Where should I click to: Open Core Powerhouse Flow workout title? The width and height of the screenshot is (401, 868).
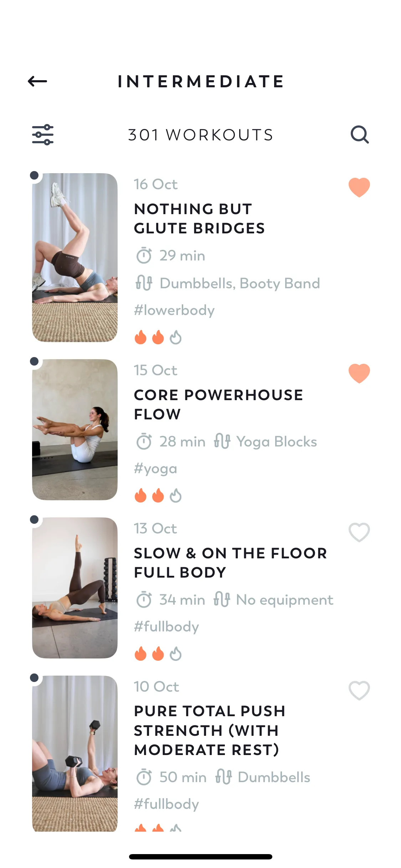click(218, 404)
